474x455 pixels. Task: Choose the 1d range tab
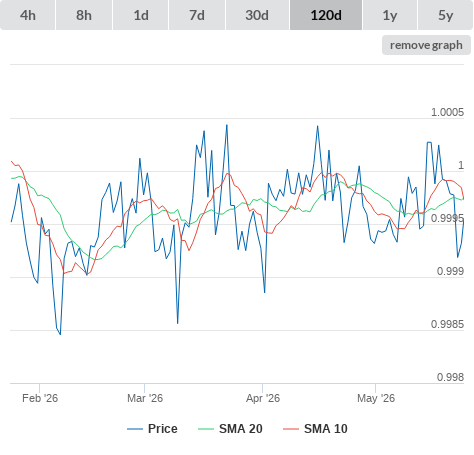tap(141, 15)
